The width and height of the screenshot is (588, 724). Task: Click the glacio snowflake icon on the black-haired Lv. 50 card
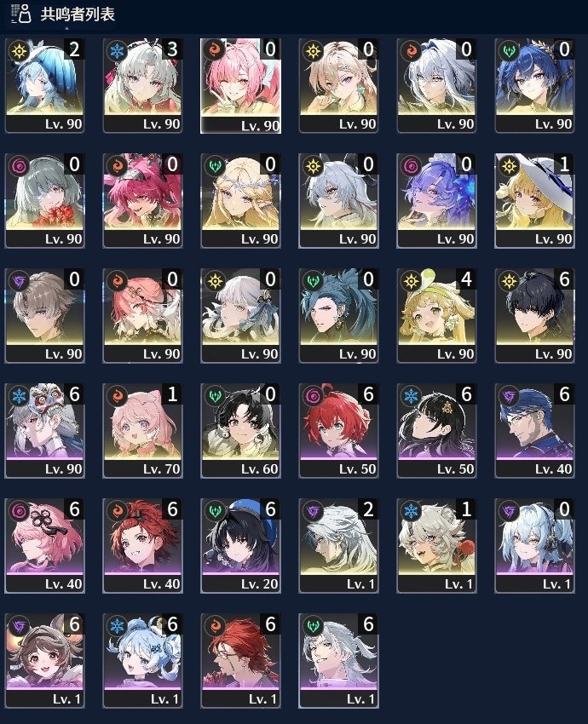[411, 396]
